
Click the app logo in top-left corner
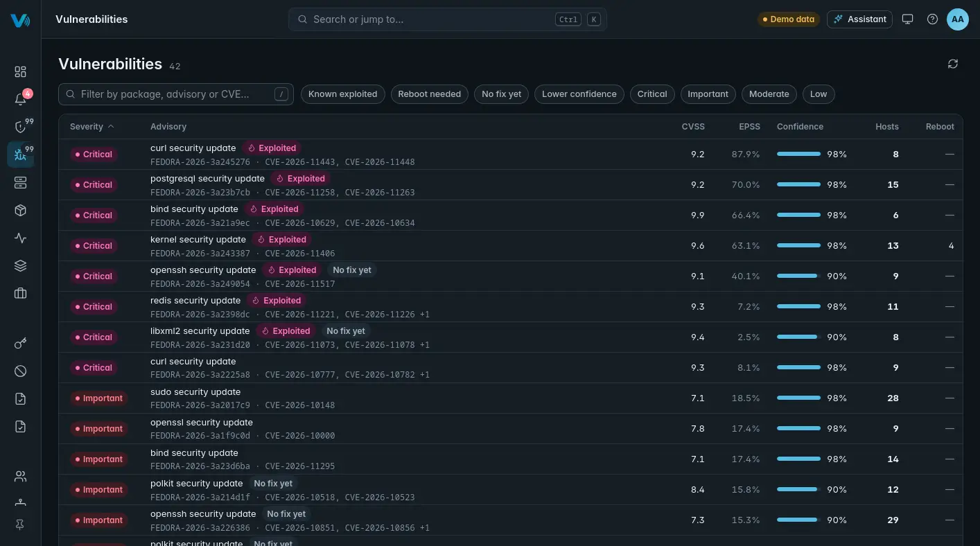coord(20,20)
